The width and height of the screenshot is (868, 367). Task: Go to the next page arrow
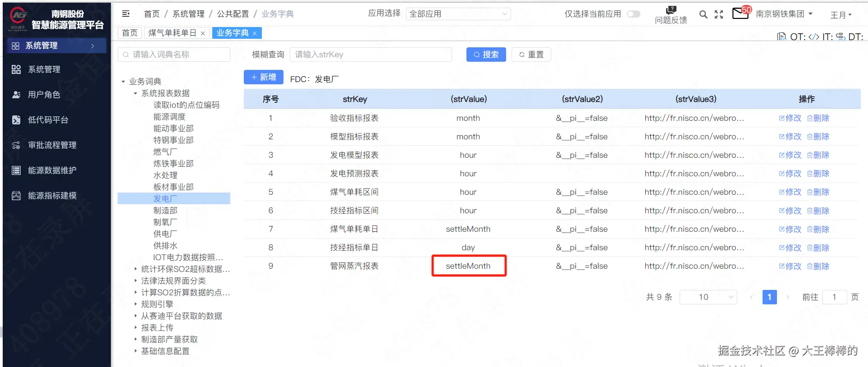pos(788,297)
